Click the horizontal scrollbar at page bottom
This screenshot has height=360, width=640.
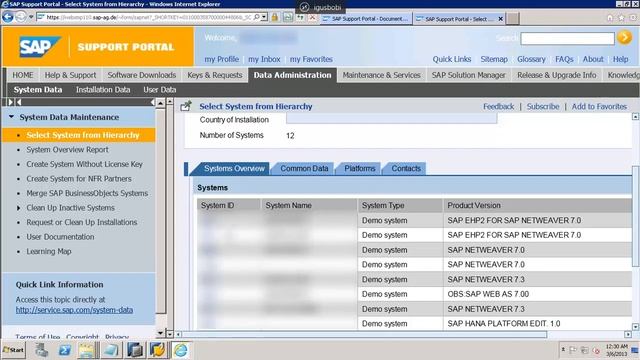tap(364, 335)
